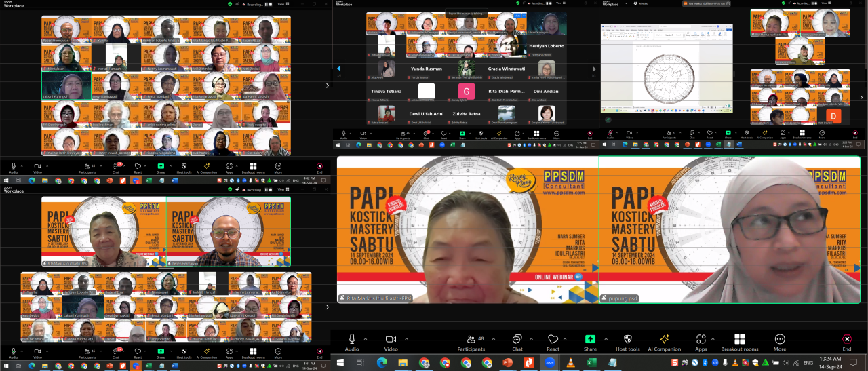Toggle Audio microphone in 10:24 AM Zoom window
The height and width of the screenshot is (371, 868).
pos(352,343)
